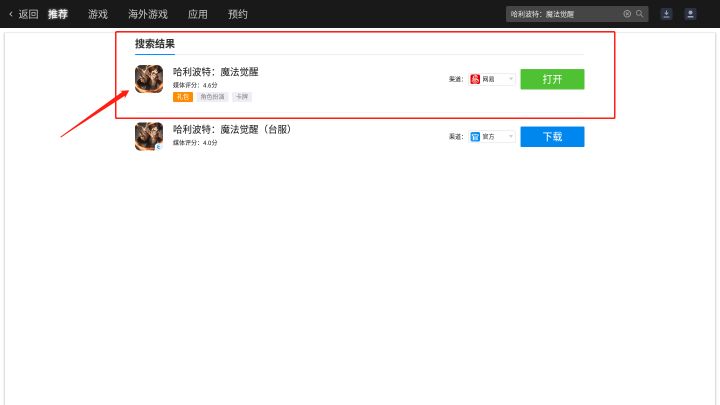This screenshot has height=405, width=720.
Task: Click the 角色扮演 tag
Action: pyautogui.click(x=213, y=97)
